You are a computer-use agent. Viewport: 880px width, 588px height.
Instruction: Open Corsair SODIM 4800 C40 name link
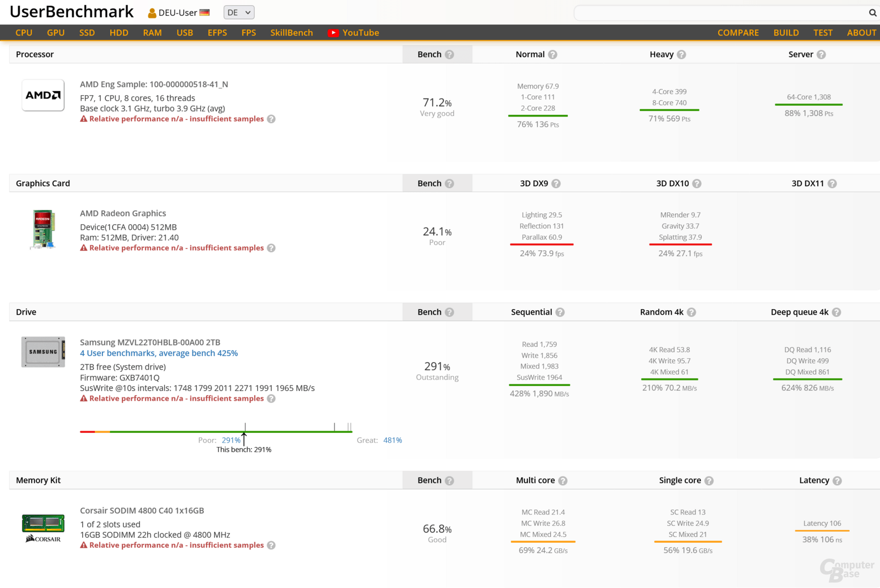click(x=142, y=511)
